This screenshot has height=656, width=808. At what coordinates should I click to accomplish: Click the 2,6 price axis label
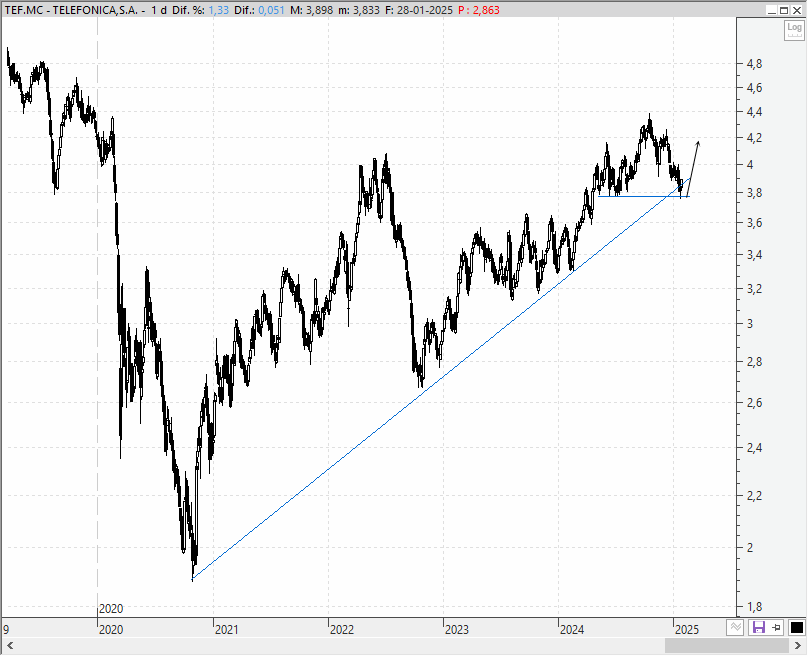(x=754, y=403)
